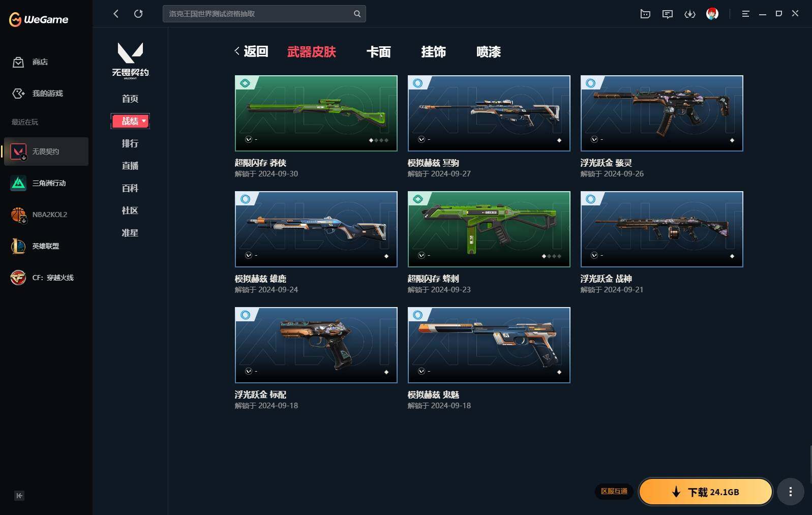Open the messages chat icon
Image resolution: width=812 pixels, height=515 pixels.
668,14
